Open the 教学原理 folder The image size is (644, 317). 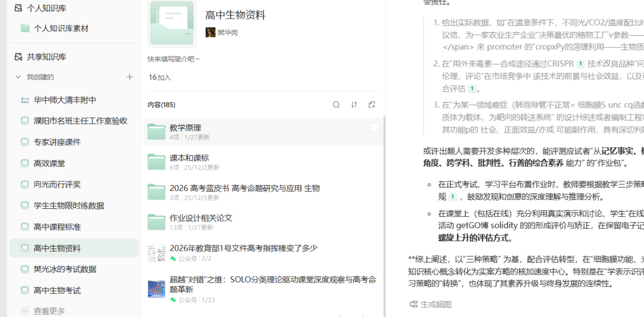(x=263, y=131)
